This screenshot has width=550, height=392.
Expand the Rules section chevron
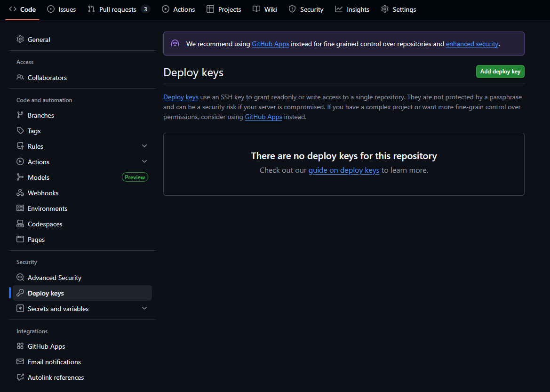coord(144,146)
